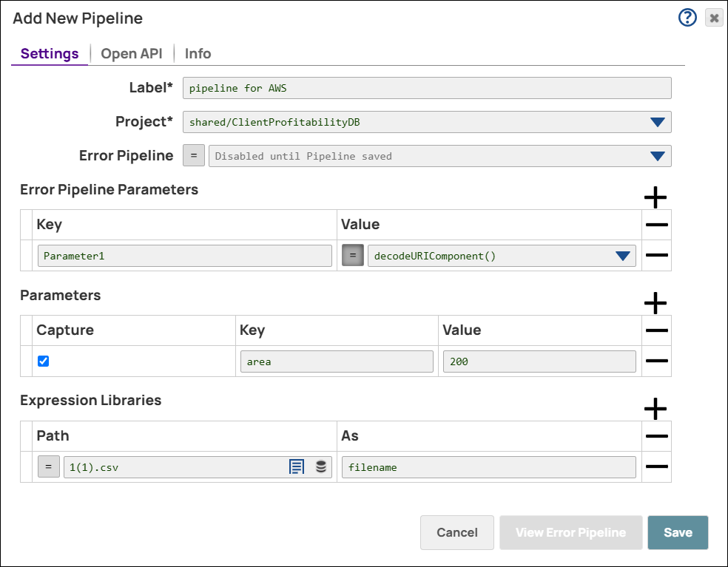Screen dimensions: 728x567
Task: Toggle the equals sign on Parameter1 value
Action: pyautogui.click(x=352, y=255)
